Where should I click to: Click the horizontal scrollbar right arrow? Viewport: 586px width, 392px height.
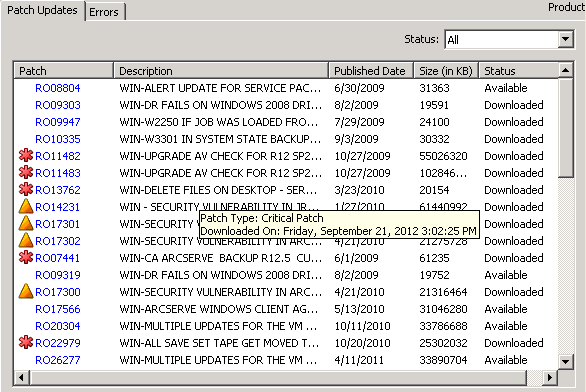(x=550, y=377)
